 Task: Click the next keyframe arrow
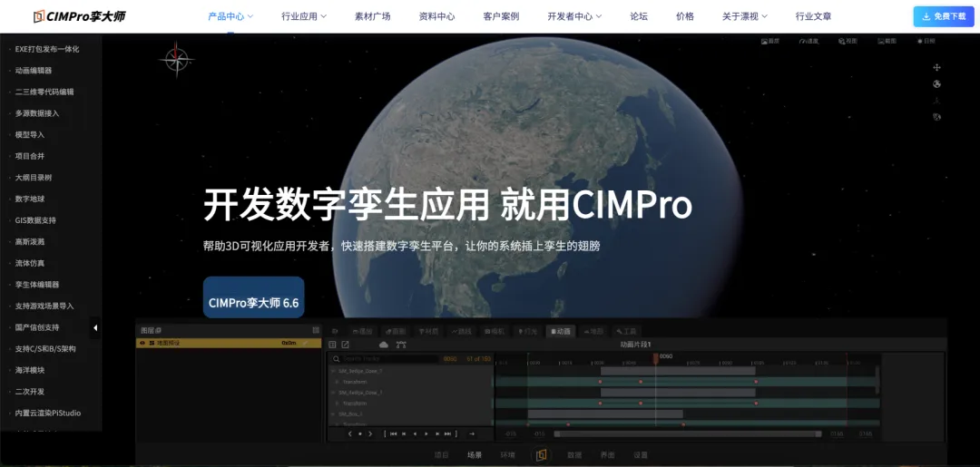point(370,434)
